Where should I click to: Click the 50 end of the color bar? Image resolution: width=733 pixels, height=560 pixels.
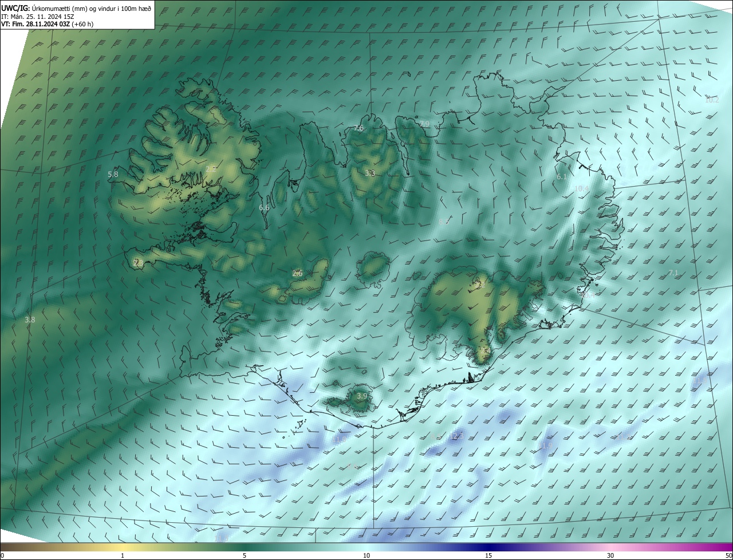728,555
